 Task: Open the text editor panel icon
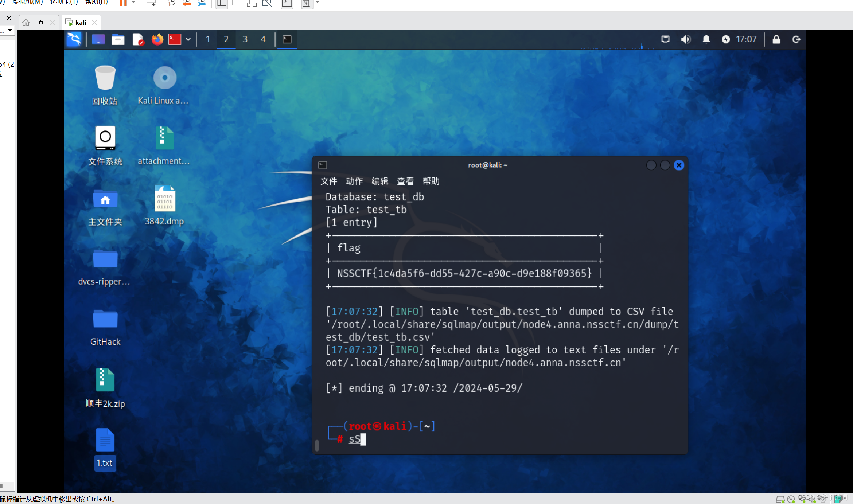pos(138,39)
